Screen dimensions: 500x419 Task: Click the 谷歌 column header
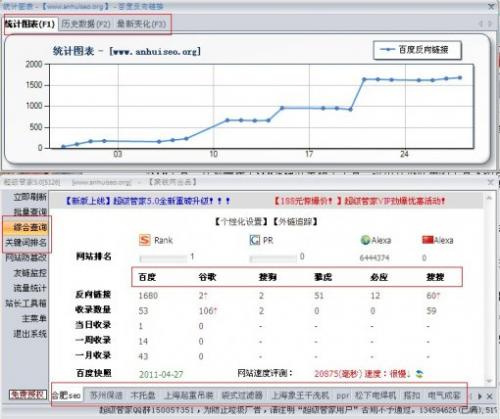pyautogui.click(x=207, y=277)
